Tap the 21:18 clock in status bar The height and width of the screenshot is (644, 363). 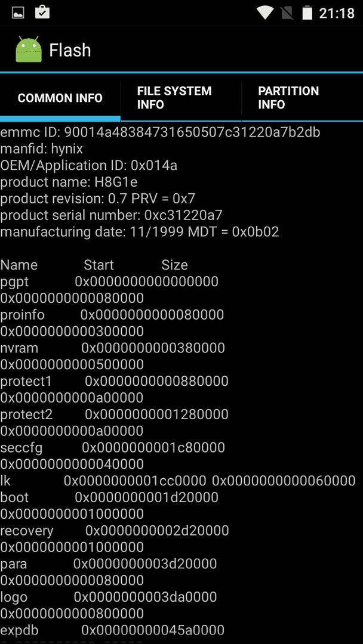[x=337, y=13]
